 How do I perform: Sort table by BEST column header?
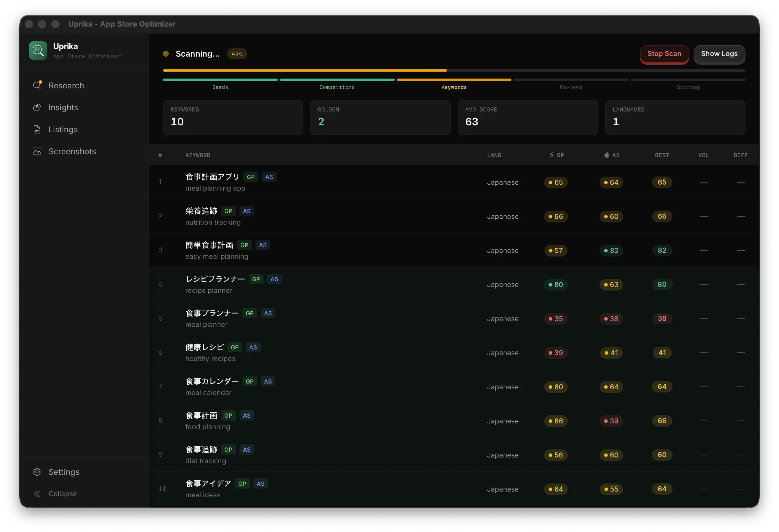(662, 155)
